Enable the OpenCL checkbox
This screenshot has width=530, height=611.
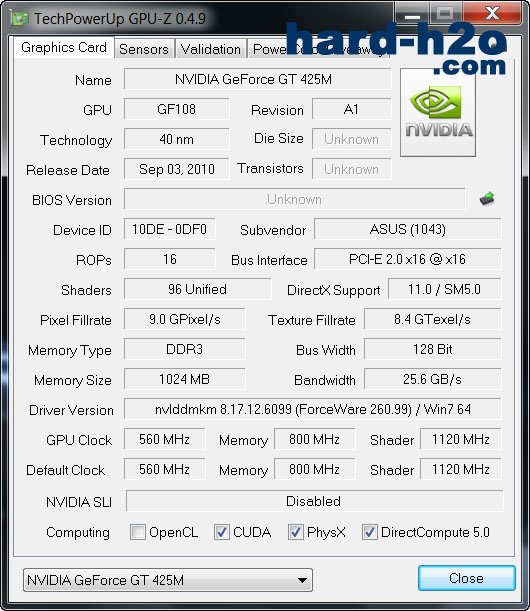coord(138,532)
